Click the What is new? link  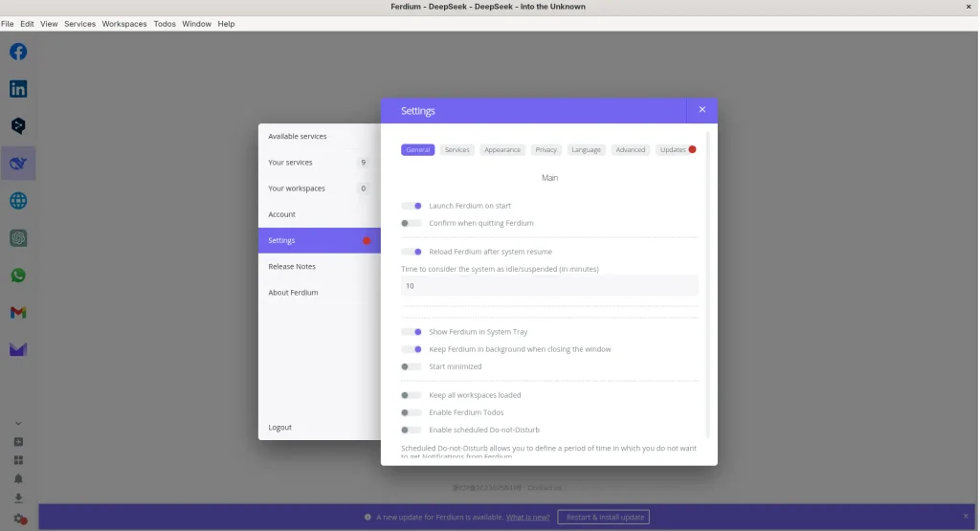(x=527, y=518)
